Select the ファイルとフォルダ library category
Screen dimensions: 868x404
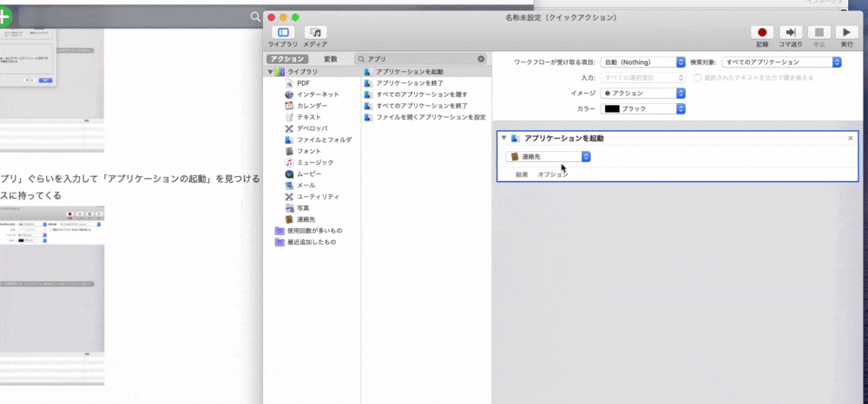[x=318, y=140]
